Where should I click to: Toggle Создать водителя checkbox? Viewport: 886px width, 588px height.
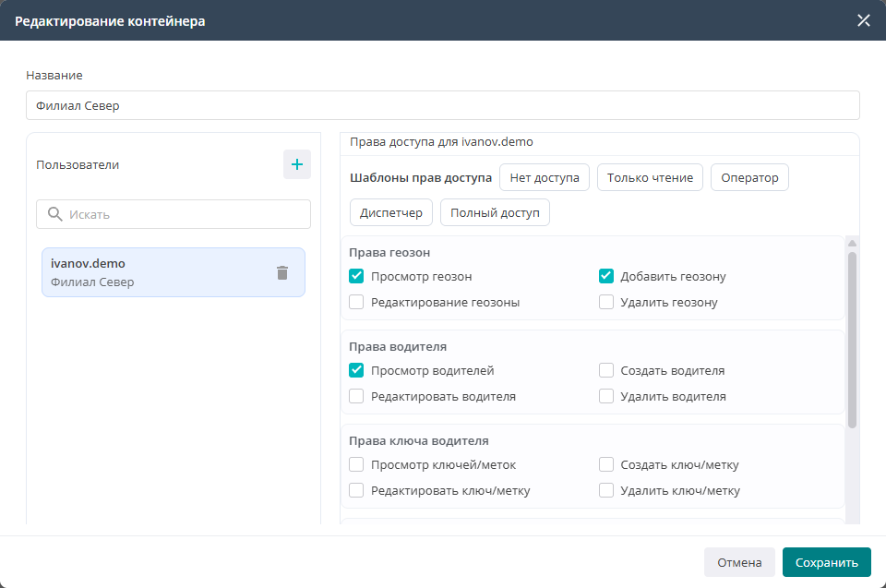pyautogui.click(x=605, y=370)
